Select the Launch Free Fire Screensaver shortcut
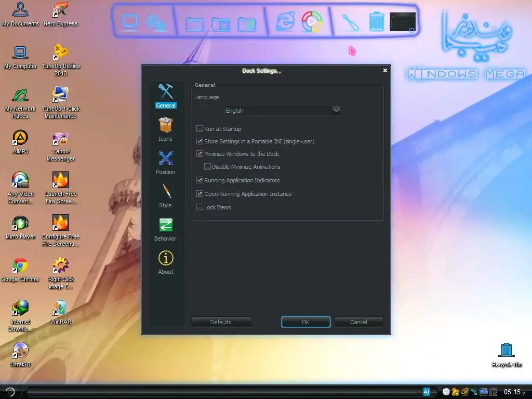Image resolution: width=532 pixels, height=399 pixels. (61, 188)
